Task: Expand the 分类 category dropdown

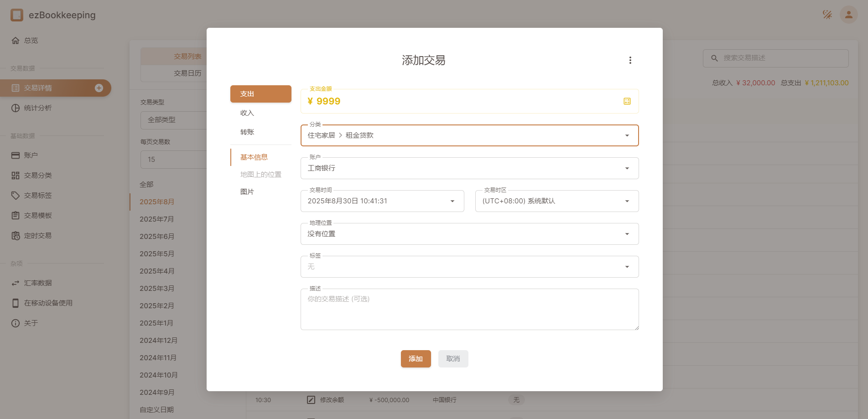Action: 469,135
